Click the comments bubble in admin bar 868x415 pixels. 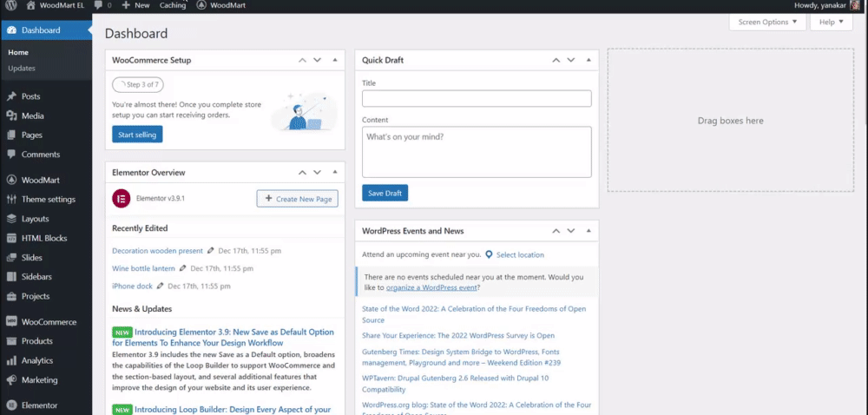coord(98,5)
